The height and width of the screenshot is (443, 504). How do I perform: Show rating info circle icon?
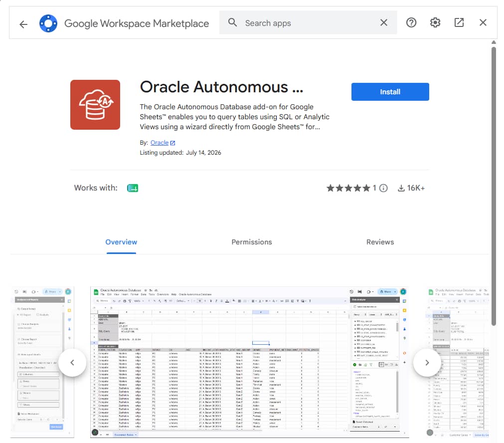383,188
